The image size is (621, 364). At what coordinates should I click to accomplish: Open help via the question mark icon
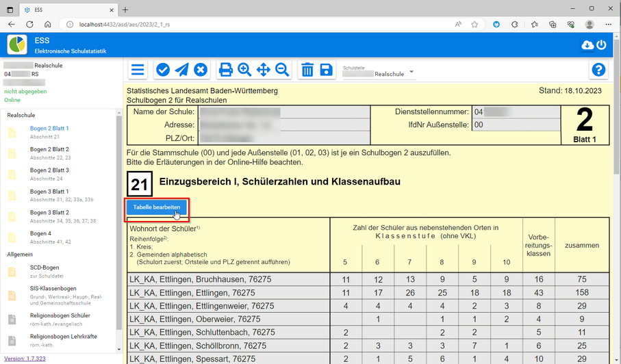click(x=598, y=70)
